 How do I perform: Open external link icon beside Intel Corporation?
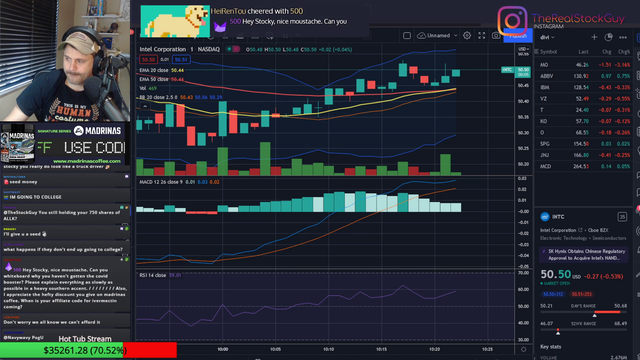[580, 230]
